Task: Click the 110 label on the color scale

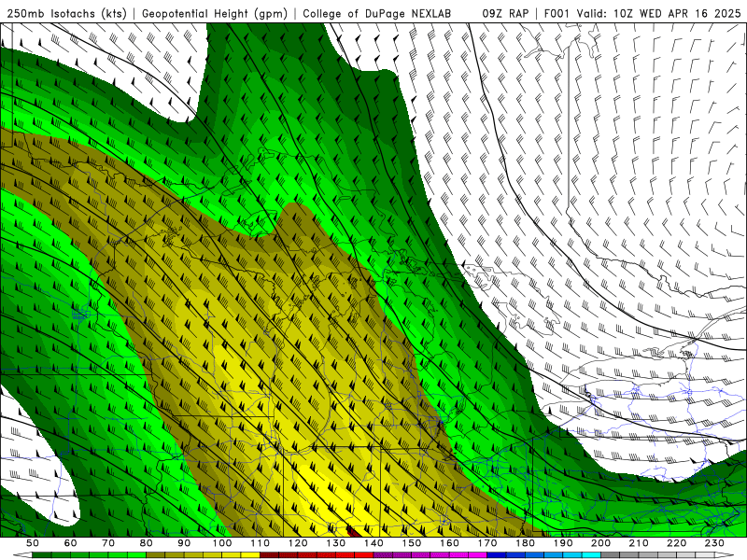Action: click(260, 543)
